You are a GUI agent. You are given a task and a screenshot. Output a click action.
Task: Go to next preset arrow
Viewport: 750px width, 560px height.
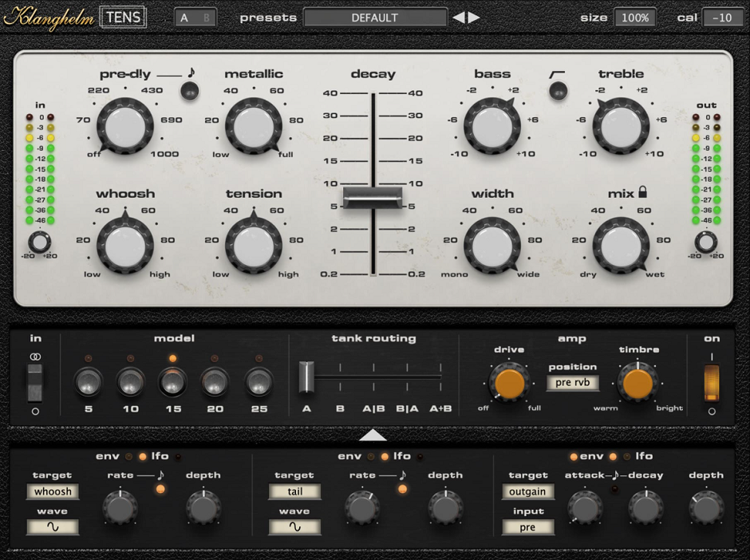point(473,18)
